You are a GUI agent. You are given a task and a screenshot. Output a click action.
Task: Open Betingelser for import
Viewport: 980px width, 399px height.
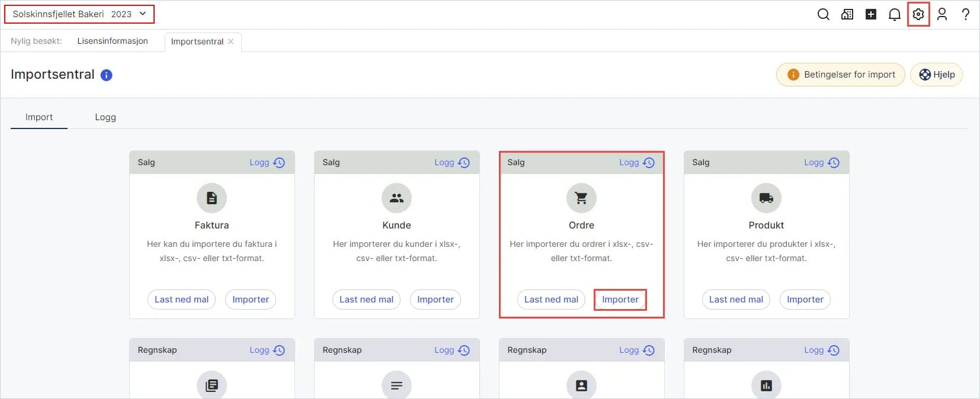[841, 75]
